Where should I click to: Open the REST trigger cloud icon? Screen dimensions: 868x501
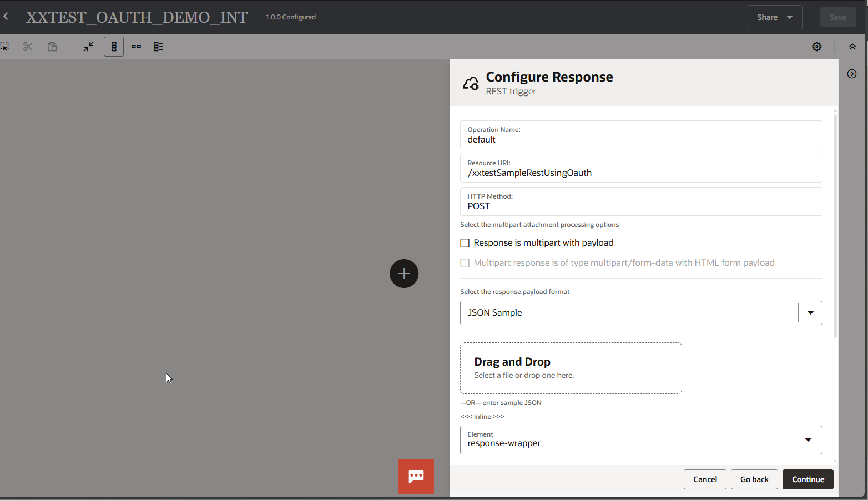(471, 83)
